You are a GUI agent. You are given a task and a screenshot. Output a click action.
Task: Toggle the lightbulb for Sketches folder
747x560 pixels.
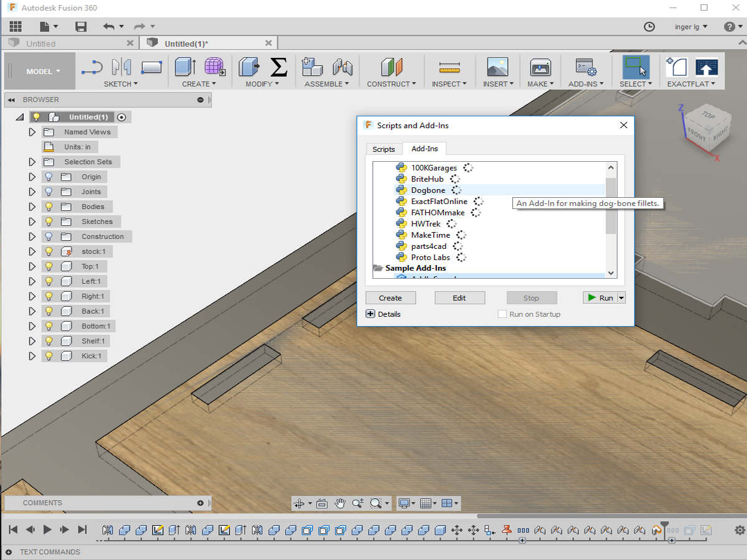tap(49, 222)
